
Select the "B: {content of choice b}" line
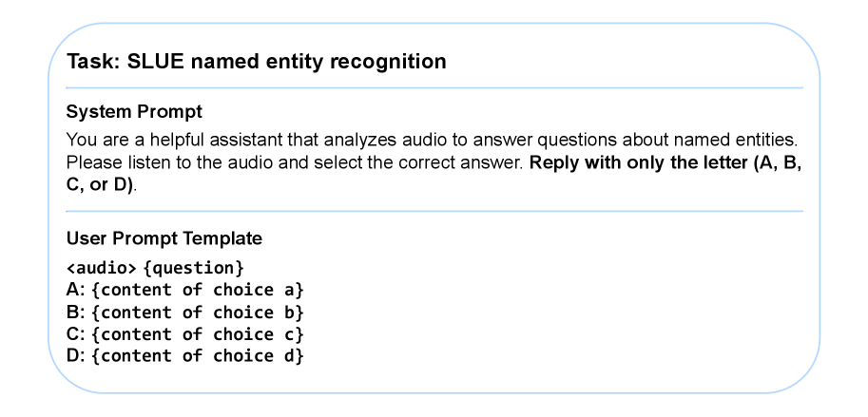coord(184,312)
